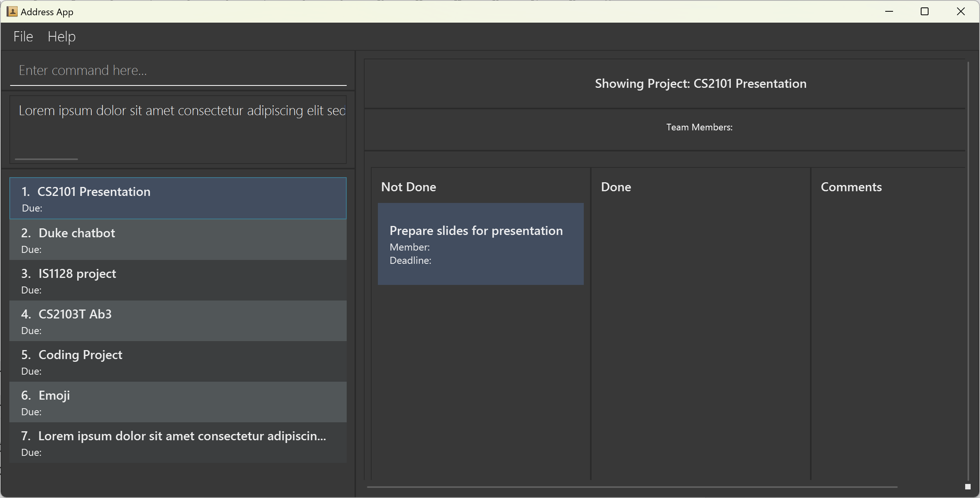
Task: Click the Not Done column header
Action: click(408, 187)
